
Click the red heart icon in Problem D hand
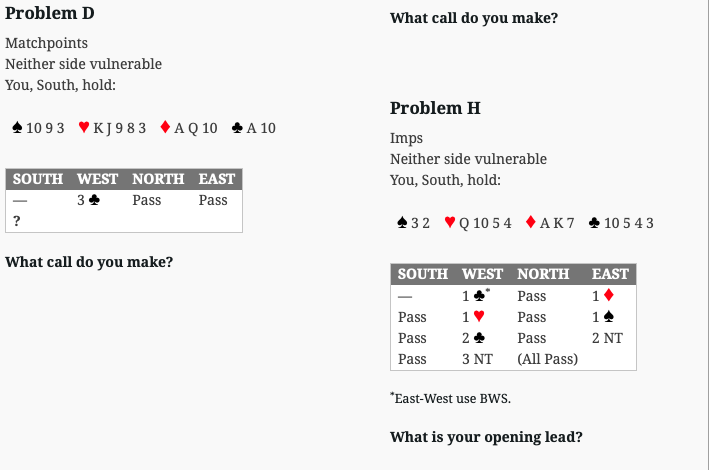coord(84,127)
